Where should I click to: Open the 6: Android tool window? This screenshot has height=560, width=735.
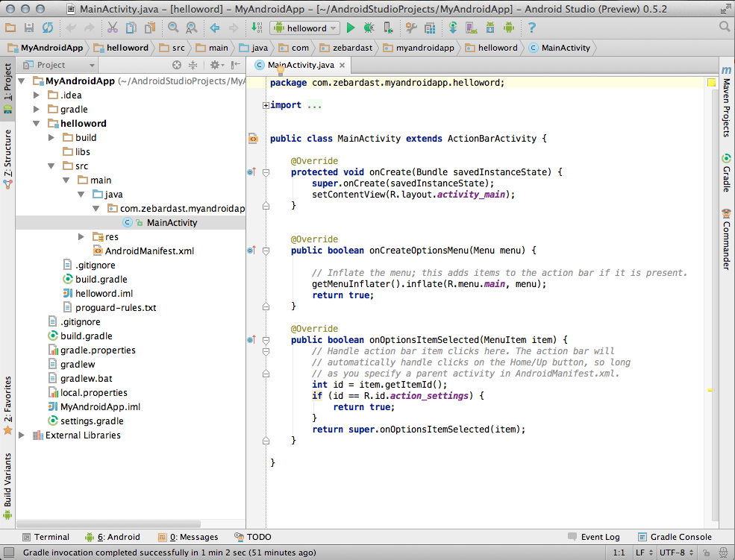pyautogui.click(x=113, y=537)
